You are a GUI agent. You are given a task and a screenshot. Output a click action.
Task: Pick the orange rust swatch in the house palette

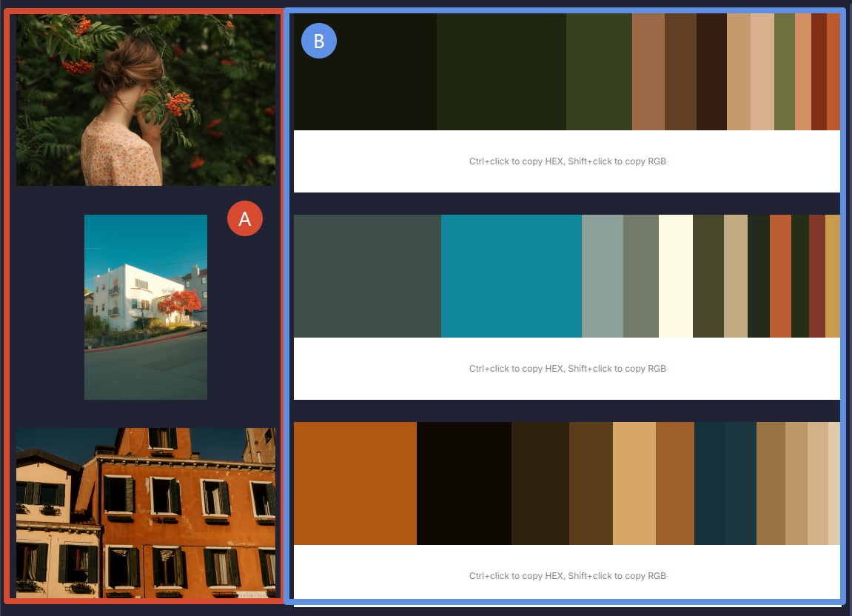(x=780, y=276)
